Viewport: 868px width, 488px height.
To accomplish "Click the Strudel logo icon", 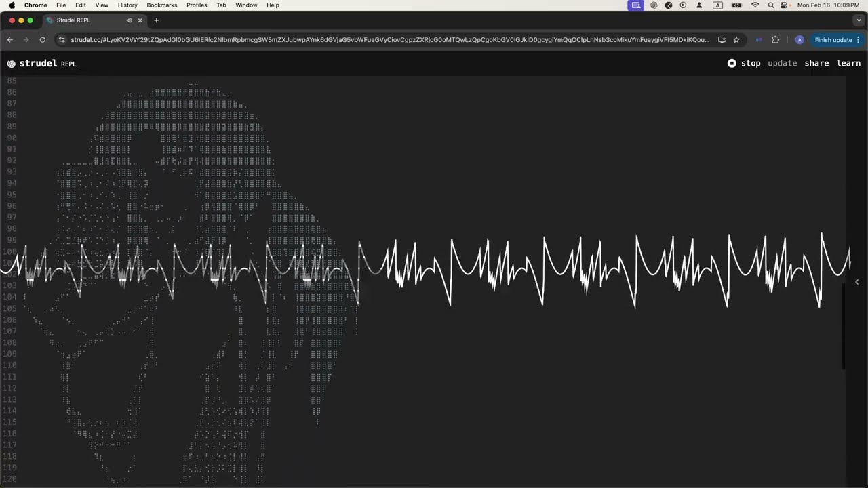I will (x=12, y=64).
